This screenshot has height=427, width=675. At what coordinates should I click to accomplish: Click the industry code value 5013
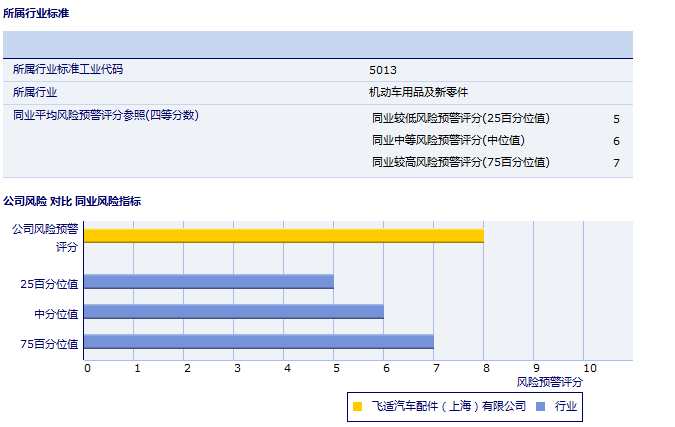(383, 70)
